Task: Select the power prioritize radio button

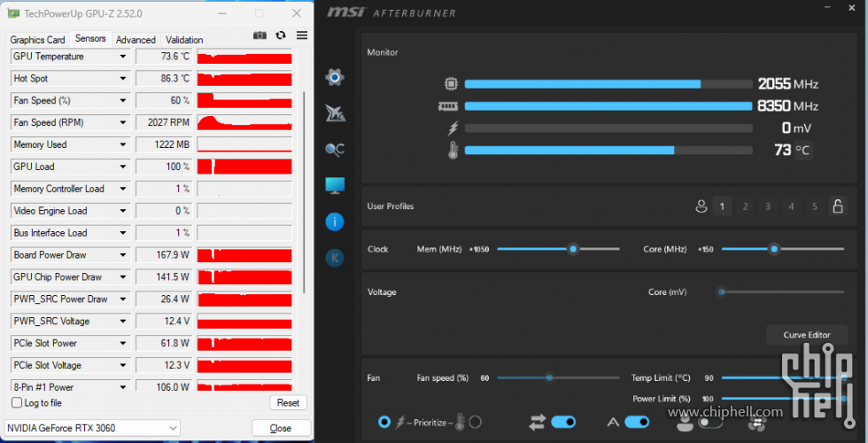Action: click(384, 423)
